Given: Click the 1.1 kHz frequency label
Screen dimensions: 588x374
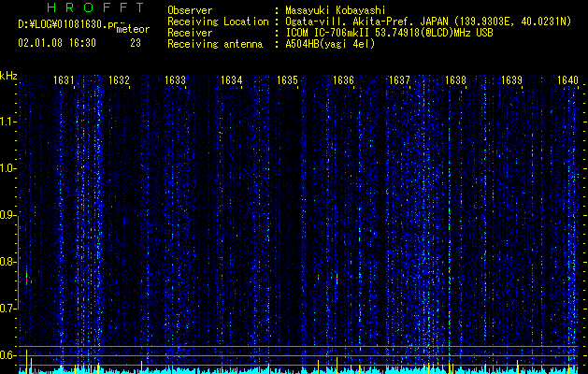Looking at the screenshot, I should click(8, 122).
